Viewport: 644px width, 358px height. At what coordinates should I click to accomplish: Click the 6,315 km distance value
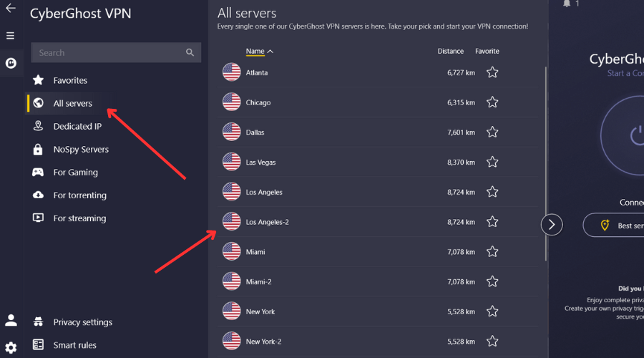(462, 102)
